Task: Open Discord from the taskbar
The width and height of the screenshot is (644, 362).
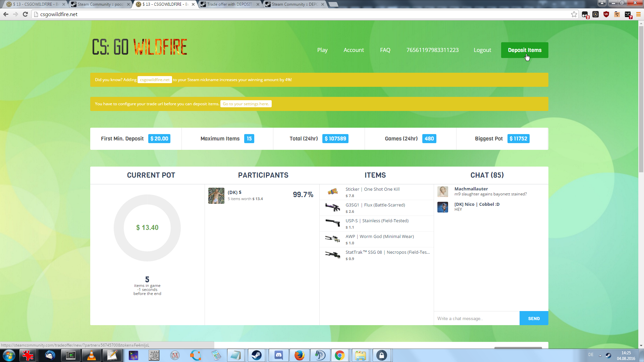Action: 278,355
